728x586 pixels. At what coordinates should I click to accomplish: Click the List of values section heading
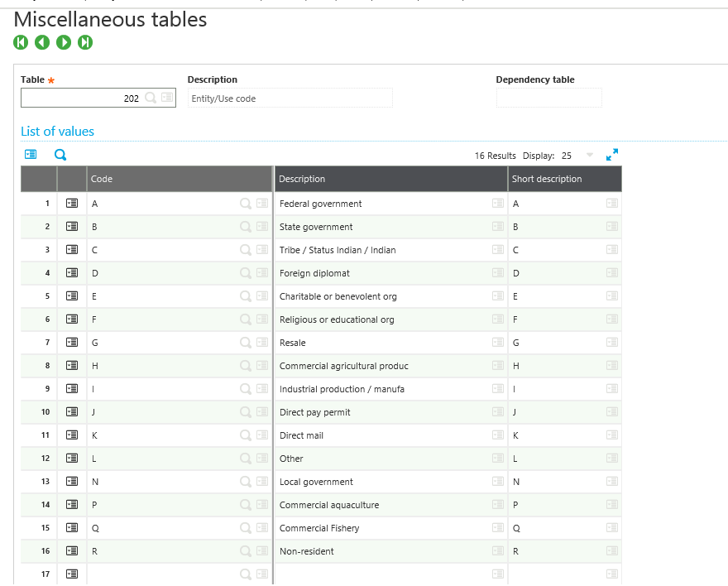[58, 132]
